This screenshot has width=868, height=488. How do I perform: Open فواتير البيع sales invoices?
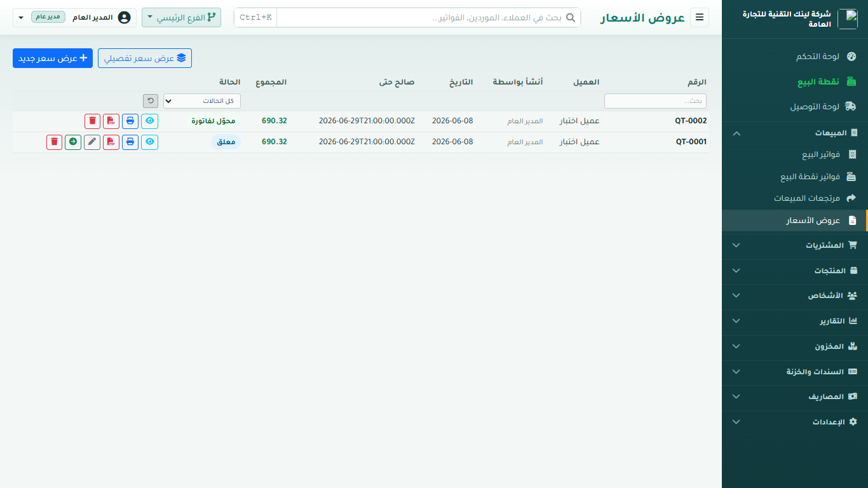[795, 154]
